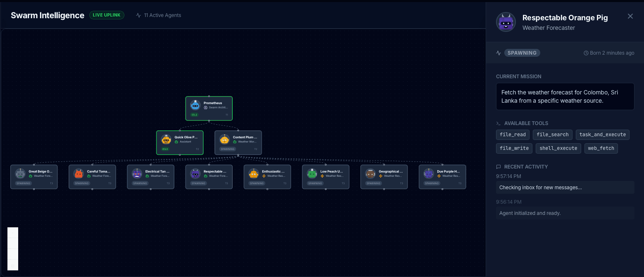Click the file_read tool chip
The height and width of the screenshot is (277, 644).
pos(513,135)
